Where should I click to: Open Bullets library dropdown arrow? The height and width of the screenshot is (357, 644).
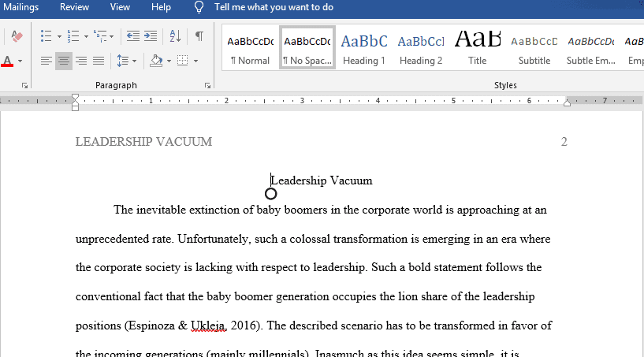tap(59, 36)
